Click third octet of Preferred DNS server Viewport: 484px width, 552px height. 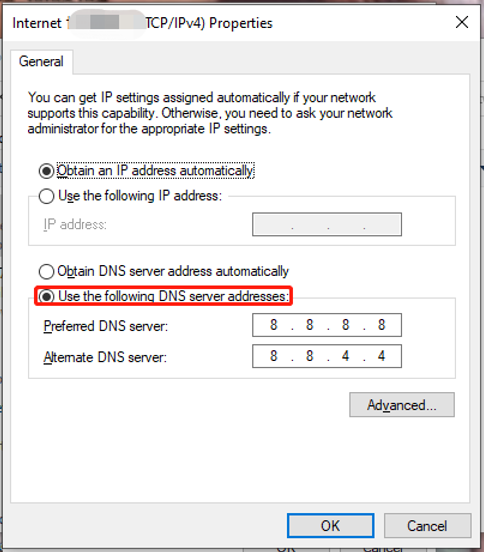click(345, 325)
